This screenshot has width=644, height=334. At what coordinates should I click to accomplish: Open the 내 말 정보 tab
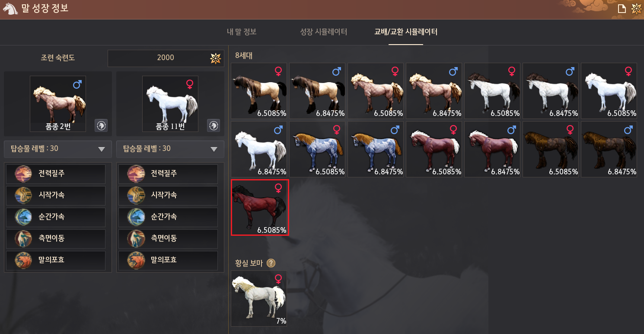pyautogui.click(x=242, y=32)
